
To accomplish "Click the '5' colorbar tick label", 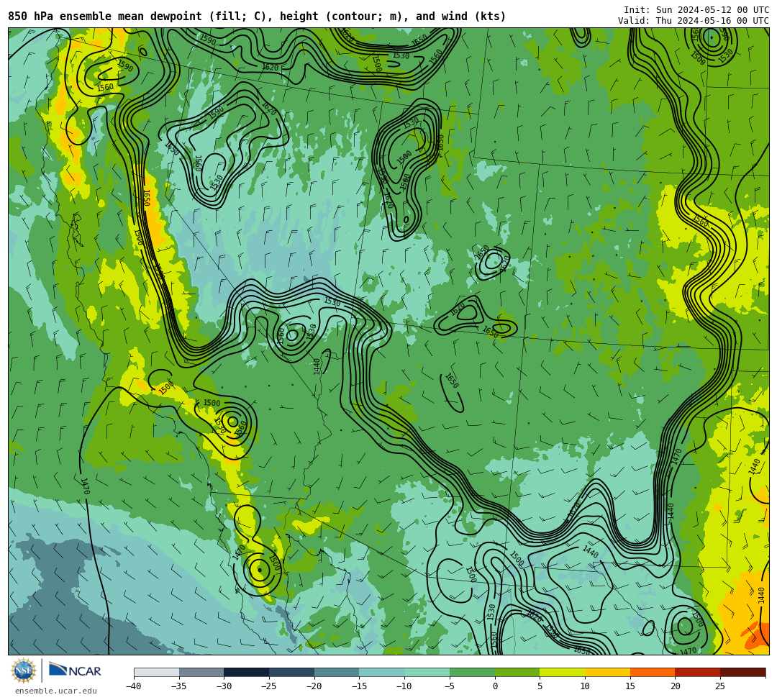I will click(x=540, y=686).
